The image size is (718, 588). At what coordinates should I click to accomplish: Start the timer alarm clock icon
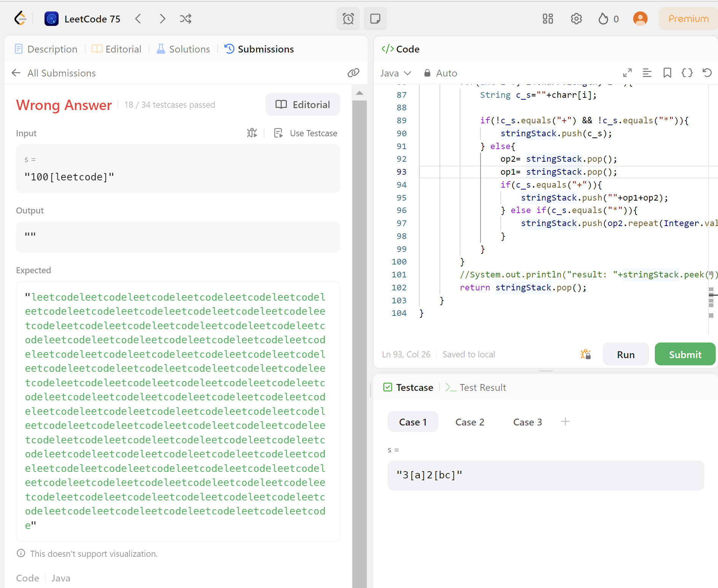click(348, 19)
